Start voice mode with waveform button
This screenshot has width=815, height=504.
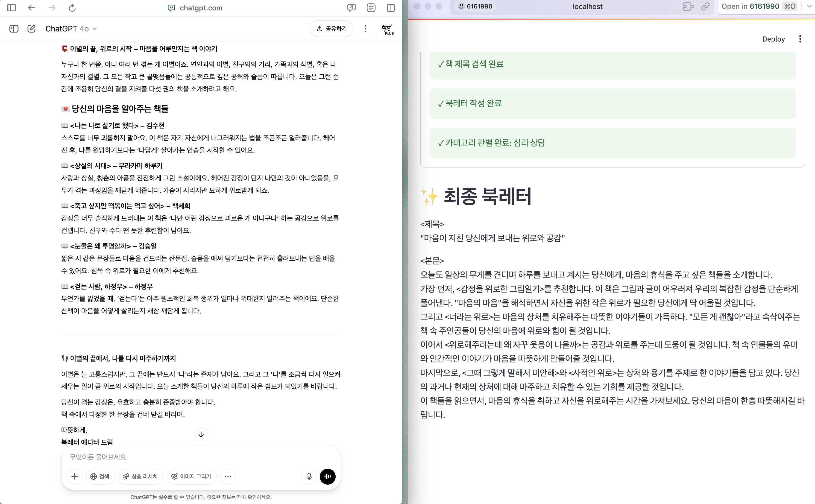tap(327, 476)
